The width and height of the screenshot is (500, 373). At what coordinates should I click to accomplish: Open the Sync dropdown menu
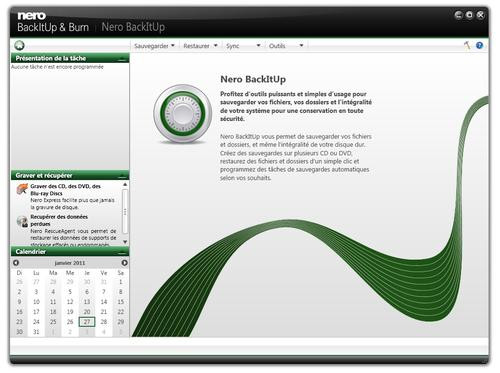(243, 46)
